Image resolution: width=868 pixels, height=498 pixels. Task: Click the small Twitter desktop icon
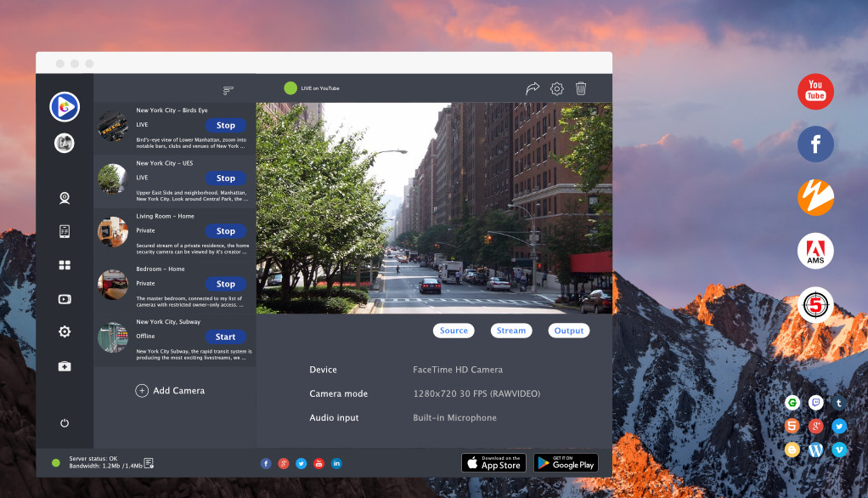pyautogui.click(x=838, y=426)
